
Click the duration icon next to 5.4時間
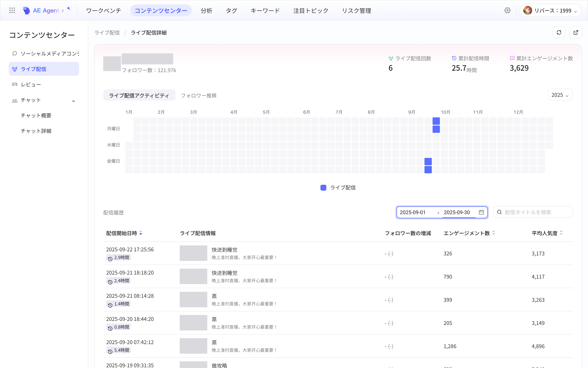click(110, 351)
